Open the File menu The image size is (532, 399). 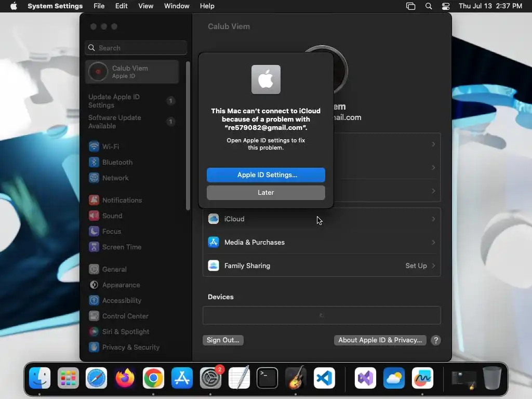(99, 6)
